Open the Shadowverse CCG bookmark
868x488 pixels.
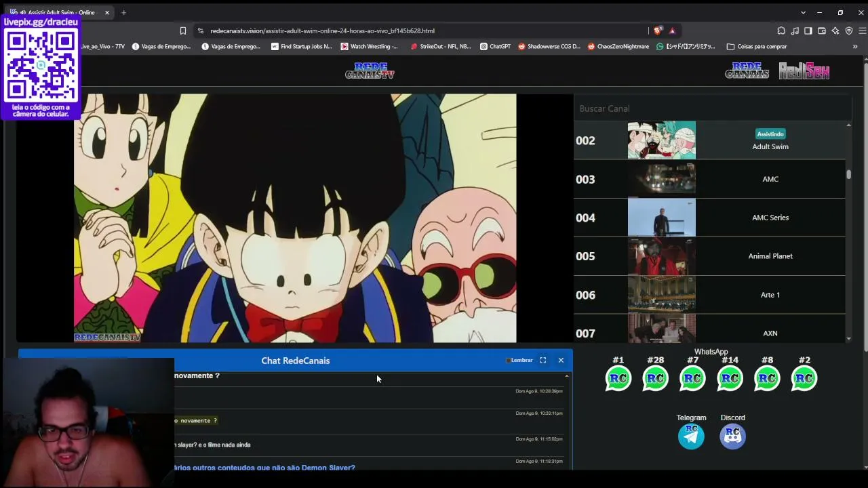pyautogui.click(x=549, y=47)
